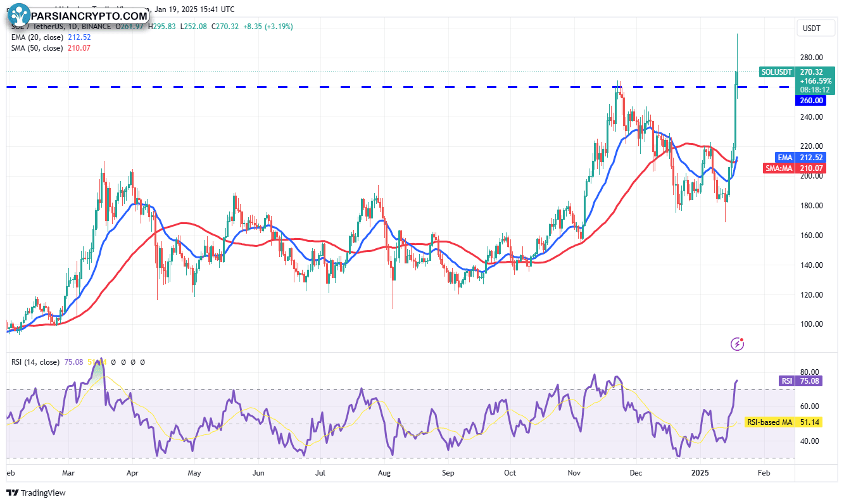Click the 280.00 price axis value
Viewport: 844px width, 504px height.
[x=812, y=58]
